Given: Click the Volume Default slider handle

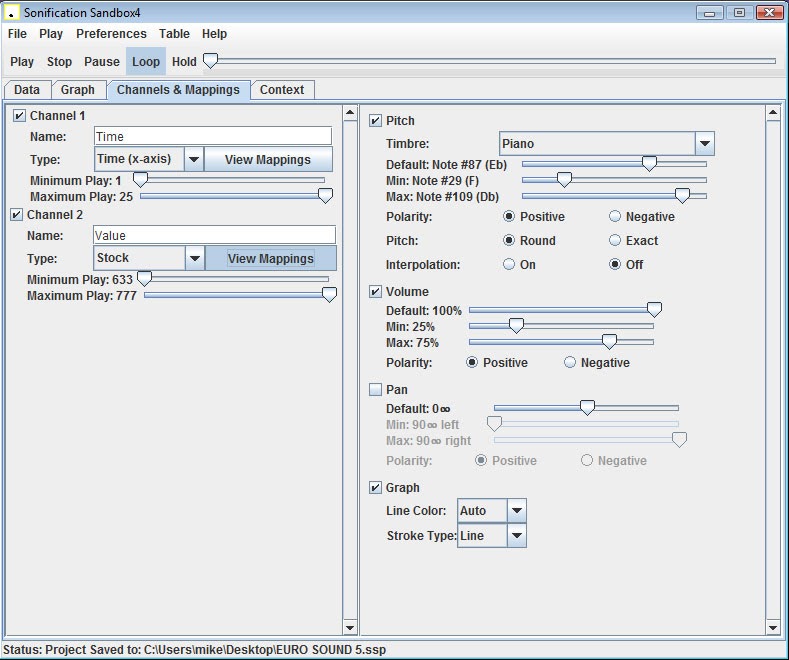Looking at the screenshot, I should point(654,311).
